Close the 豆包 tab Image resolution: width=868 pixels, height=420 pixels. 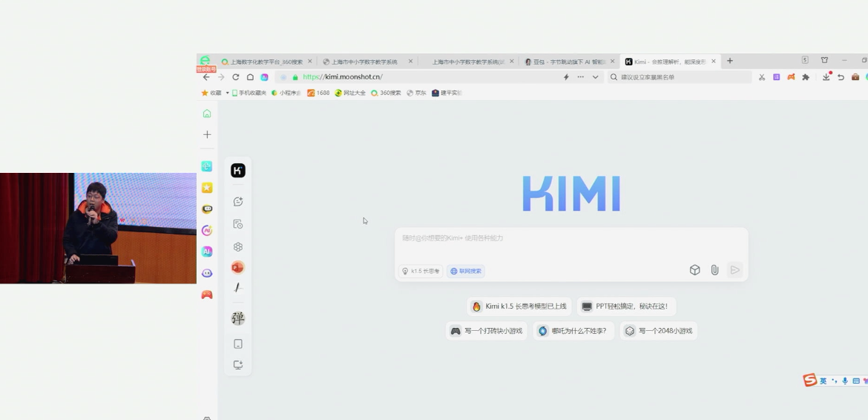click(x=612, y=62)
